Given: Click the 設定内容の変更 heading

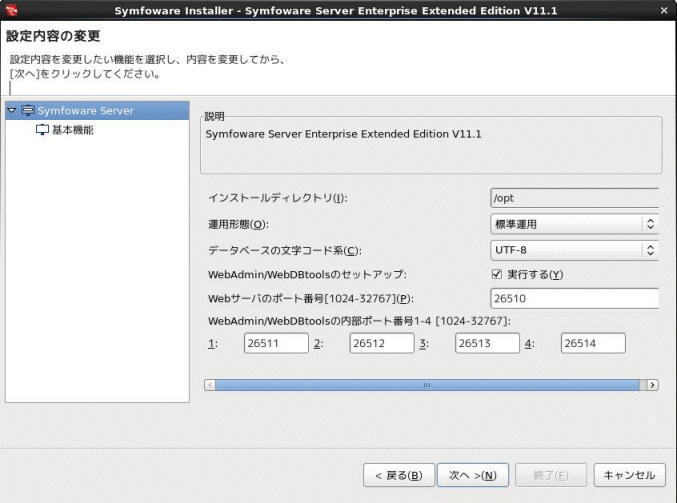Looking at the screenshot, I should pos(53,36).
